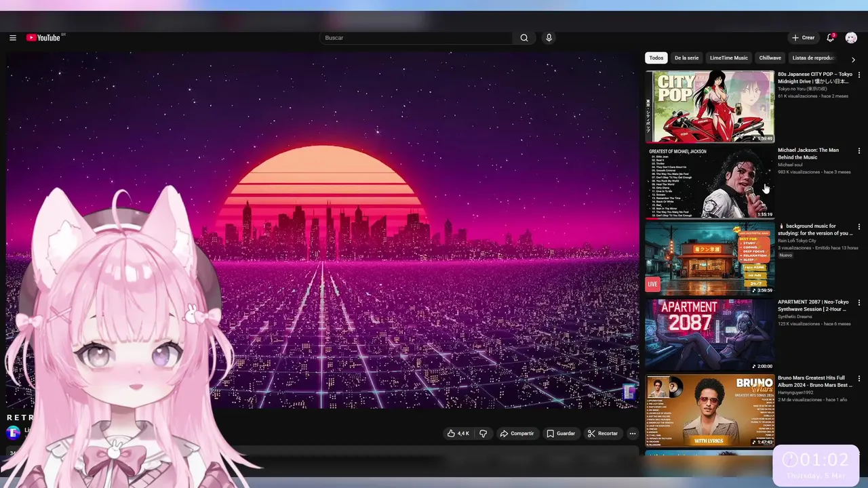Visit channel 'Tokyo no Yoru'
Viewport: 868px width, 488px height.
click(802, 89)
